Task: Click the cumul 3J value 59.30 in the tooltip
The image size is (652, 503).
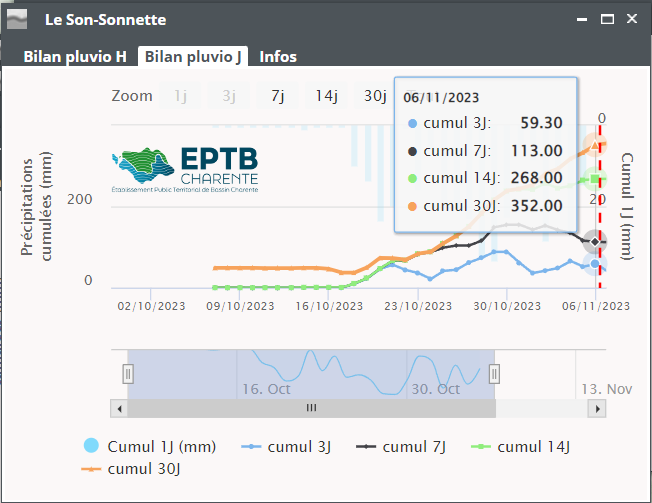Action: pyautogui.click(x=541, y=123)
